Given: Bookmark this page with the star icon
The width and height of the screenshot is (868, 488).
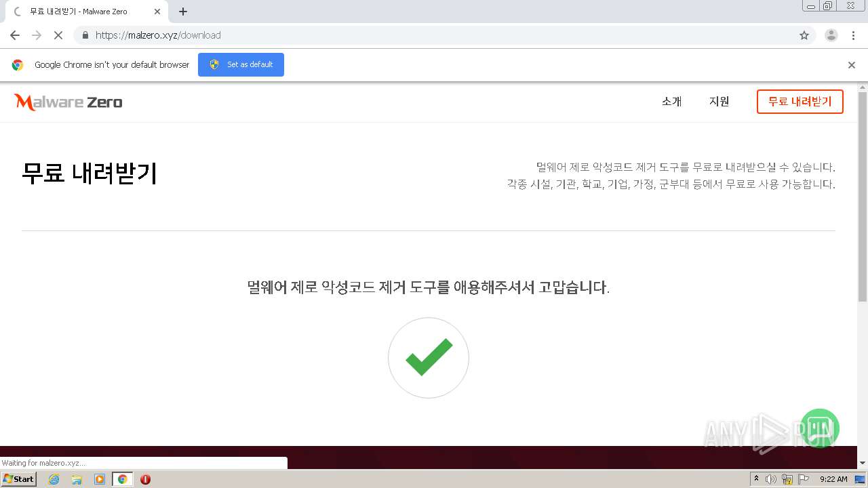Looking at the screenshot, I should pos(804,35).
